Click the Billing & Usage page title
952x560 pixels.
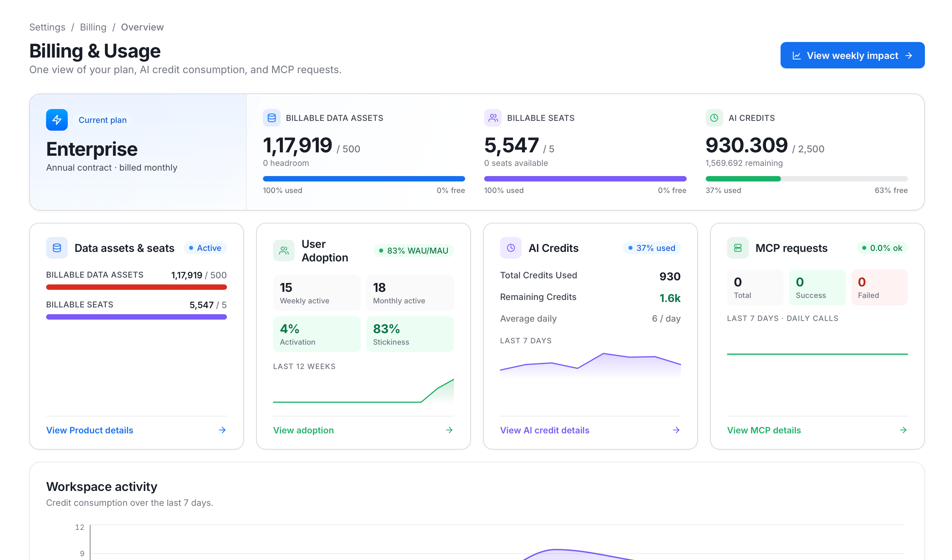coord(95,51)
